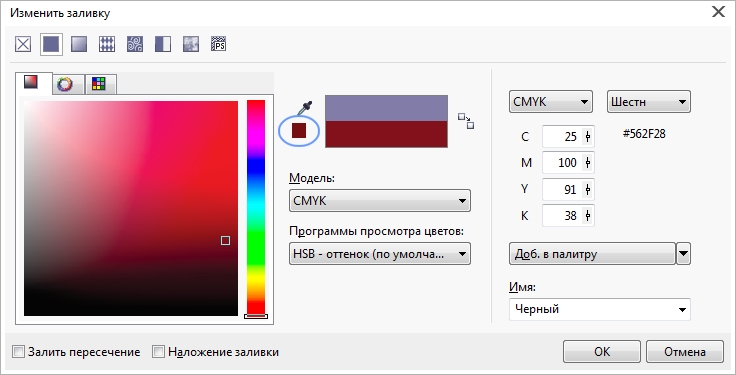Select the Uniform fill icon
The width and height of the screenshot is (736, 375).
pos(51,45)
